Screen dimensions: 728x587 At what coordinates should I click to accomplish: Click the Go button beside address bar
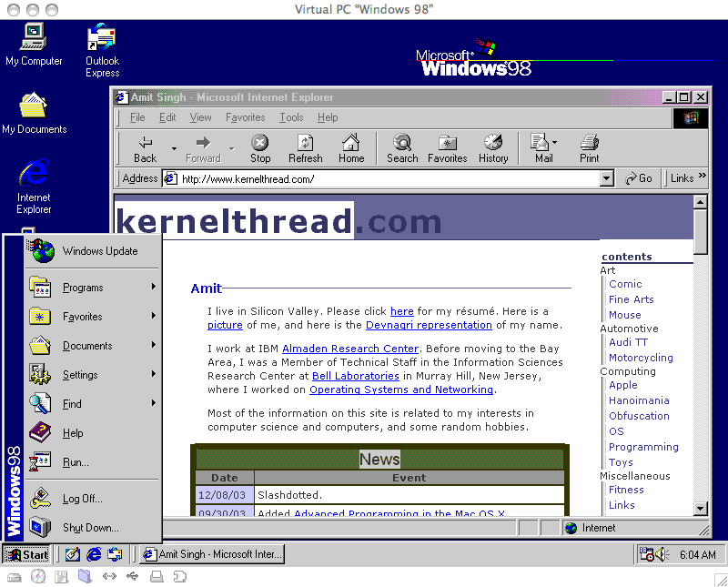click(x=639, y=178)
